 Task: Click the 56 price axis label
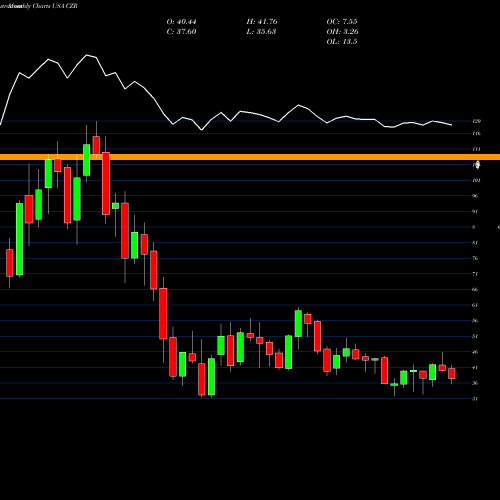pos(475,321)
